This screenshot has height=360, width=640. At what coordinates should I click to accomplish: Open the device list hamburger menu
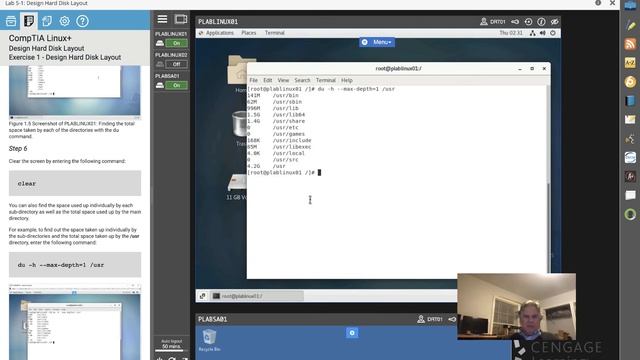pyautogui.click(x=162, y=19)
